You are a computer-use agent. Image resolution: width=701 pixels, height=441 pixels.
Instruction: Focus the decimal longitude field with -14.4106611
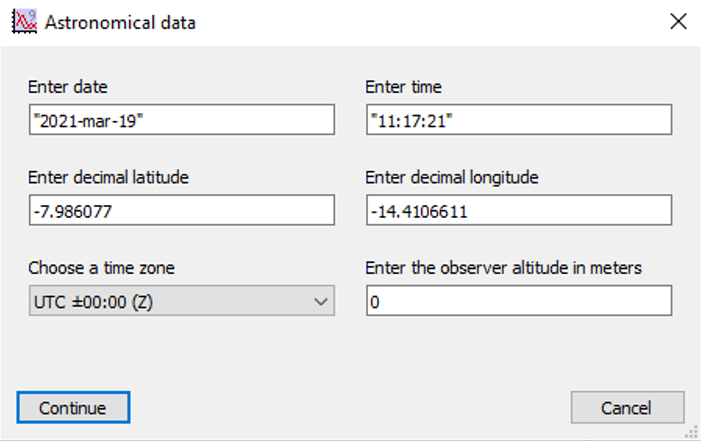(519, 210)
